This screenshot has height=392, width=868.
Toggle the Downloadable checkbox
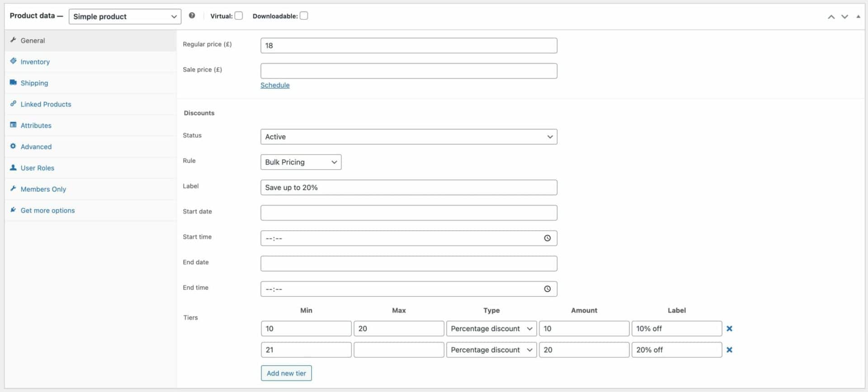point(304,16)
